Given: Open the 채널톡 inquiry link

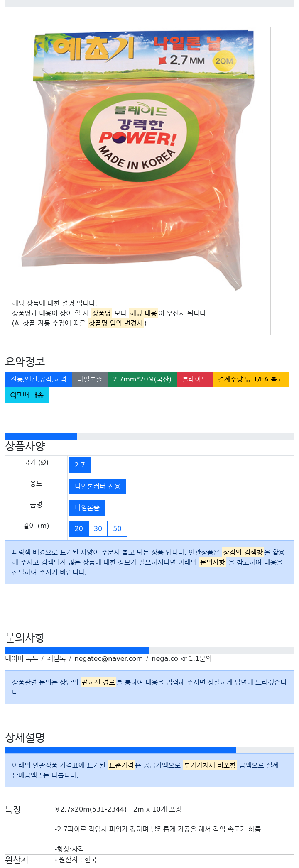Looking at the screenshot, I should pyautogui.click(x=56, y=659).
